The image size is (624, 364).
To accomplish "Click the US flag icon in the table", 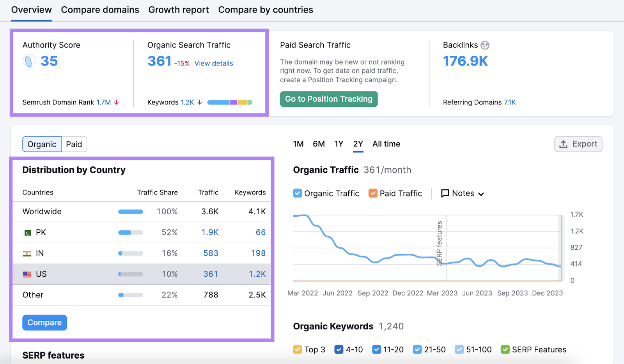I will pos(27,274).
